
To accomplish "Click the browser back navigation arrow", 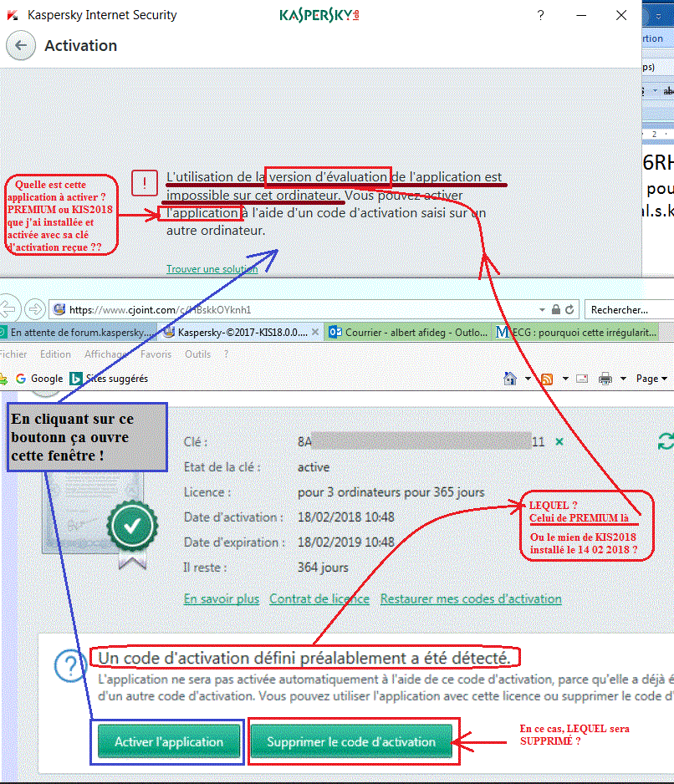I will (8, 309).
